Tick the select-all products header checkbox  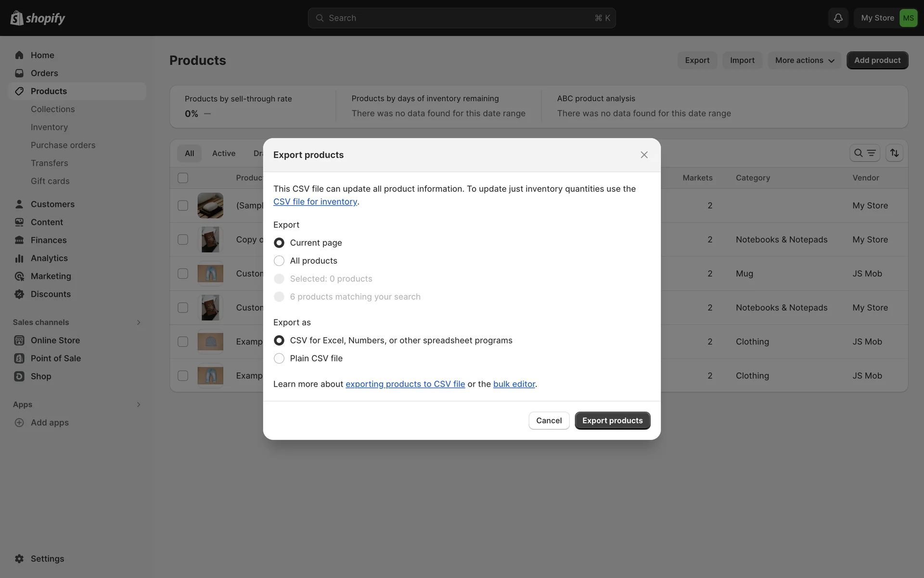[183, 178]
